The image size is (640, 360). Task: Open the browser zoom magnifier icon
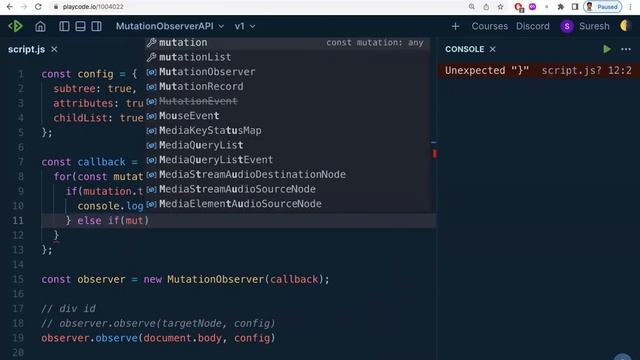(472, 7)
